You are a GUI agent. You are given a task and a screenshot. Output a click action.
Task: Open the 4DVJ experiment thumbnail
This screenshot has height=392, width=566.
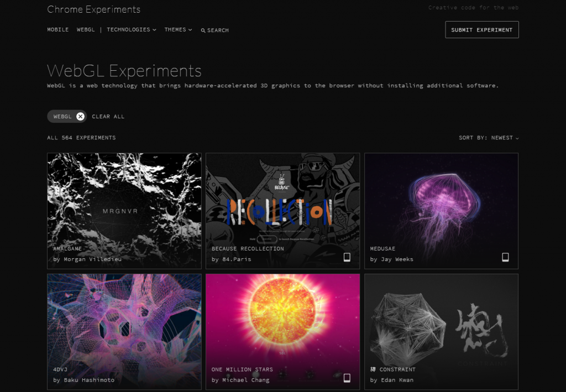coord(124,332)
